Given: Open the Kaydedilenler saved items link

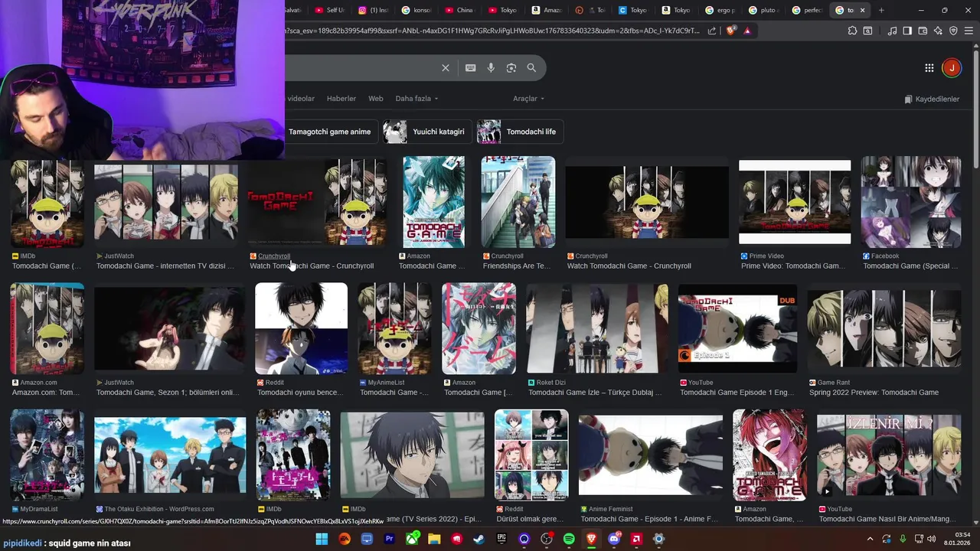Looking at the screenshot, I should (x=932, y=99).
